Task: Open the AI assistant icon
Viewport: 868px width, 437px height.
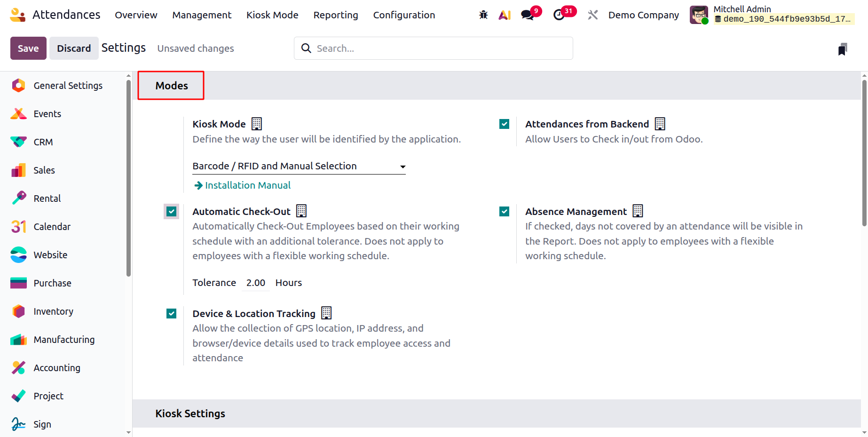Action: pyautogui.click(x=505, y=15)
